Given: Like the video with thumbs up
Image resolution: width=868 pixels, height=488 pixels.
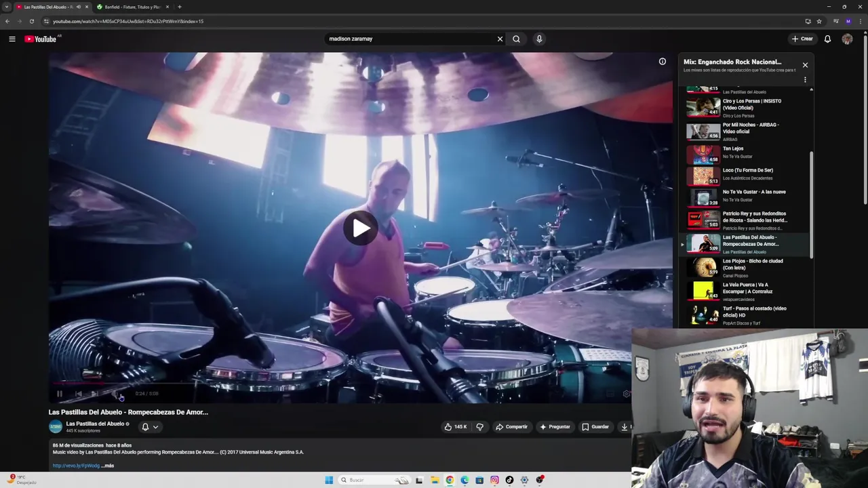Looking at the screenshot, I should [456, 426].
